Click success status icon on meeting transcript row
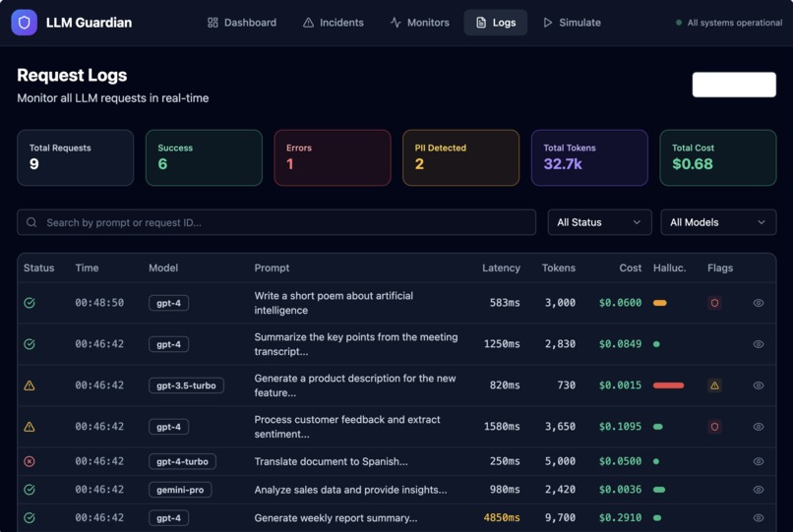The image size is (793, 532). tap(30, 344)
